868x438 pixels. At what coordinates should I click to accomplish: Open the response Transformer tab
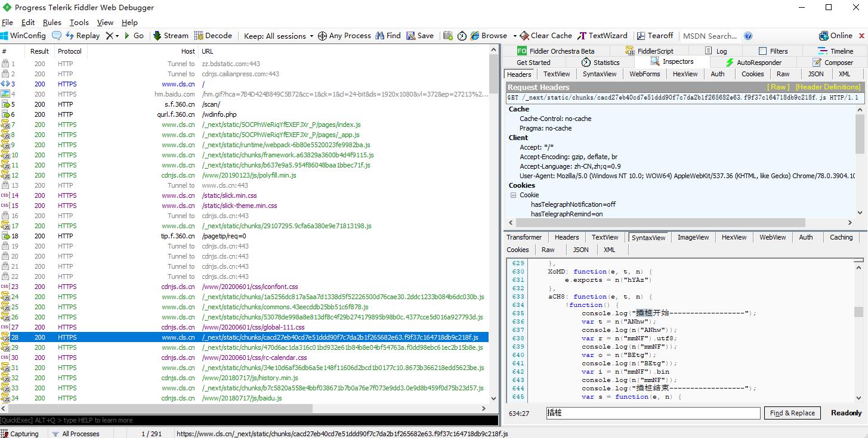(x=524, y=237)
